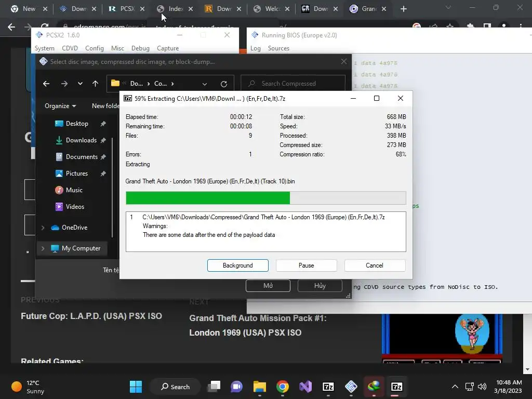Viewport: 532px width, 399px height.
Task: Open PCSX2 from taskbar
Action: coord(351,387)
